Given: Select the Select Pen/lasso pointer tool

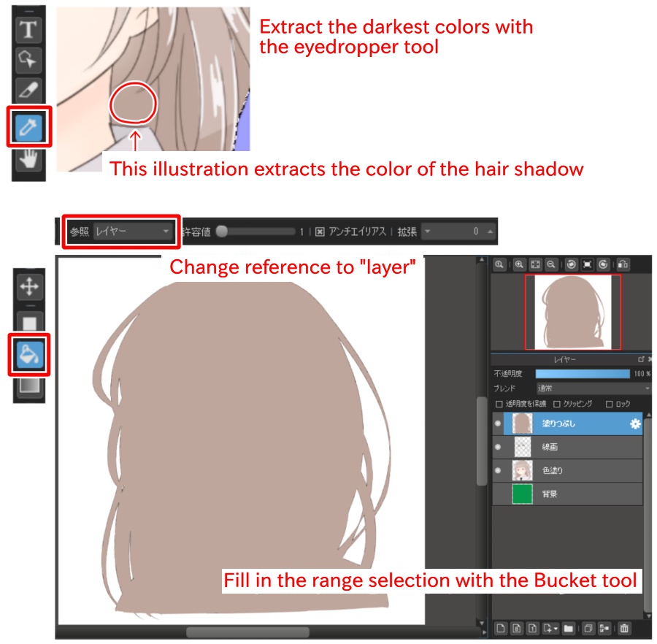Looking at the screenshot, I should [x=28, y=59].
